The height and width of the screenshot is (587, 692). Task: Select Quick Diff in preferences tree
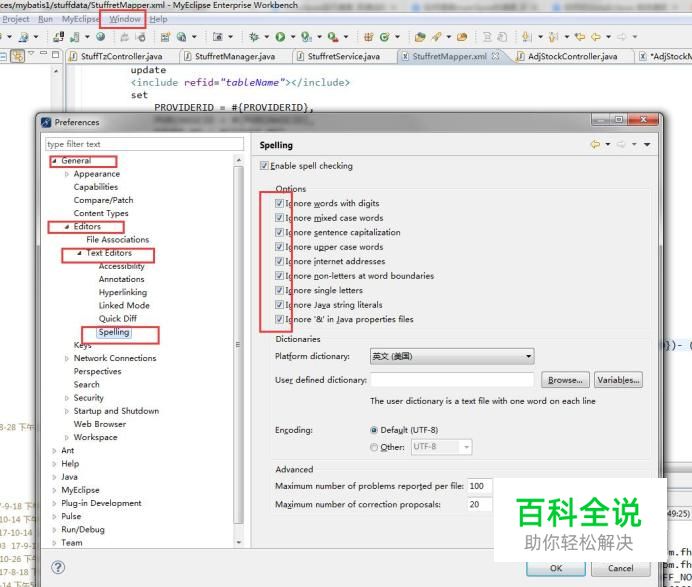[117, 319]
